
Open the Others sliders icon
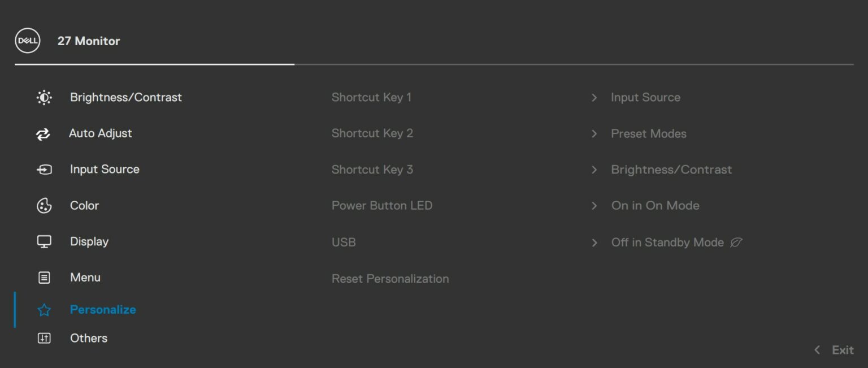tap(44, 338)
